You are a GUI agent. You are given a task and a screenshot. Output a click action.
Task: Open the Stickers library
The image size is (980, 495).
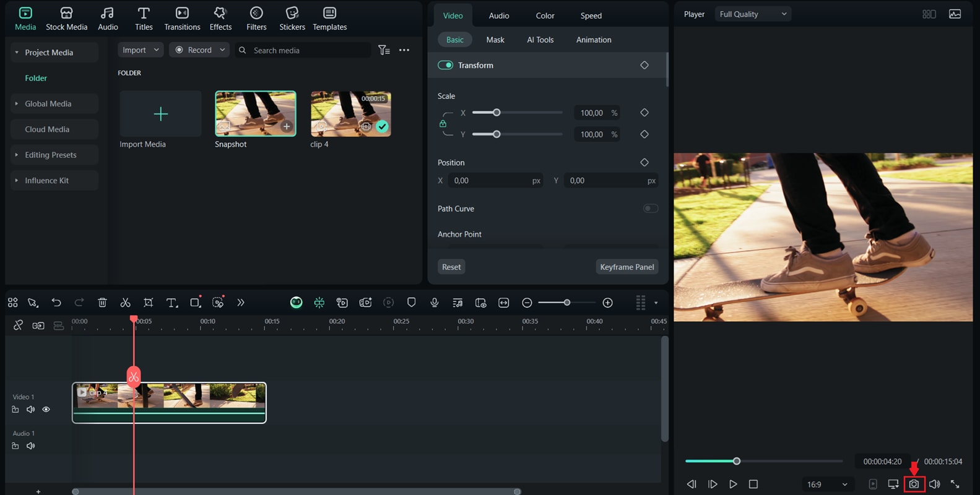point(292,19)
